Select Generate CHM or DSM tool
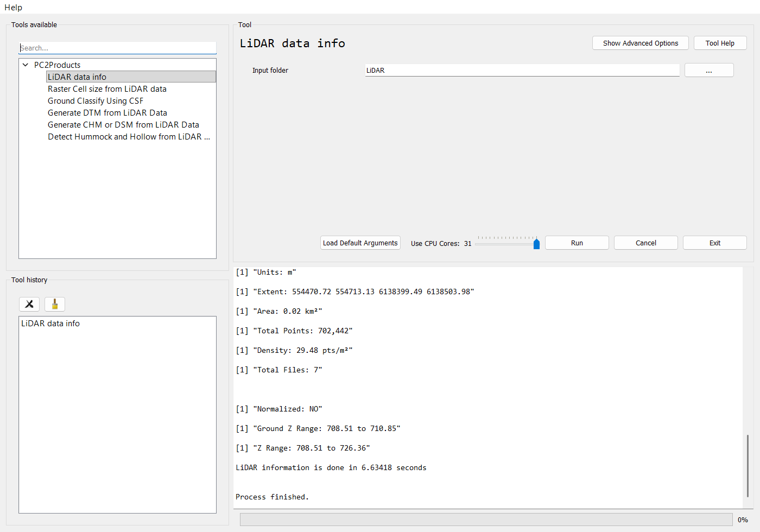 [x=123, y=124]
